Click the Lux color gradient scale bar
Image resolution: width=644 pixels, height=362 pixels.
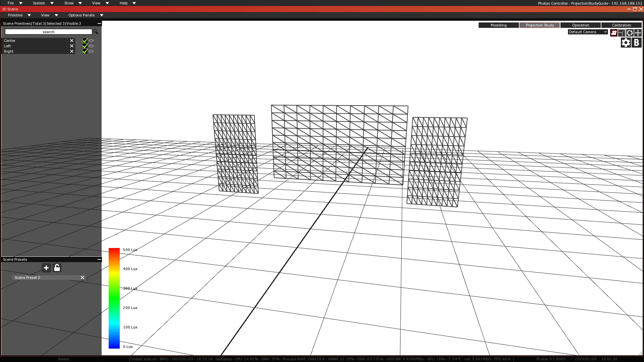pyautogui.click(x=114, y=298)
